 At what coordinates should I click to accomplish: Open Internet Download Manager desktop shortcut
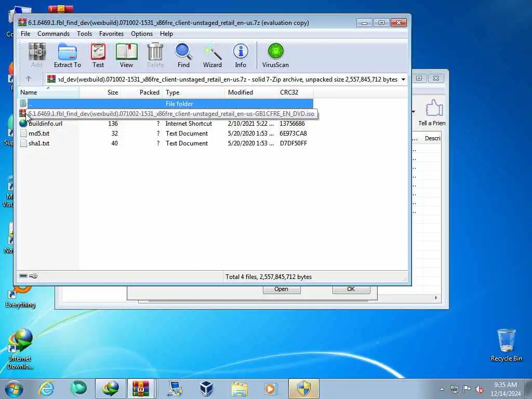20,349
